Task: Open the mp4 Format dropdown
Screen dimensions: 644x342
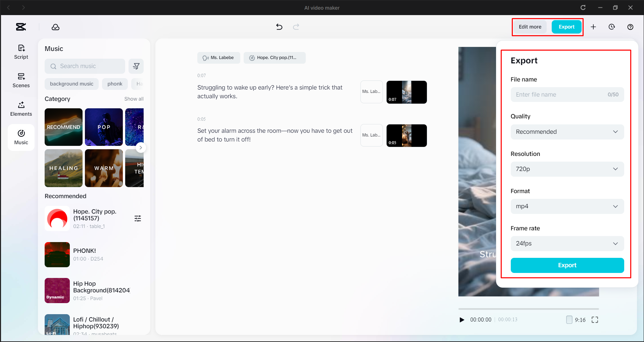Action: click(x=567, y=206)
